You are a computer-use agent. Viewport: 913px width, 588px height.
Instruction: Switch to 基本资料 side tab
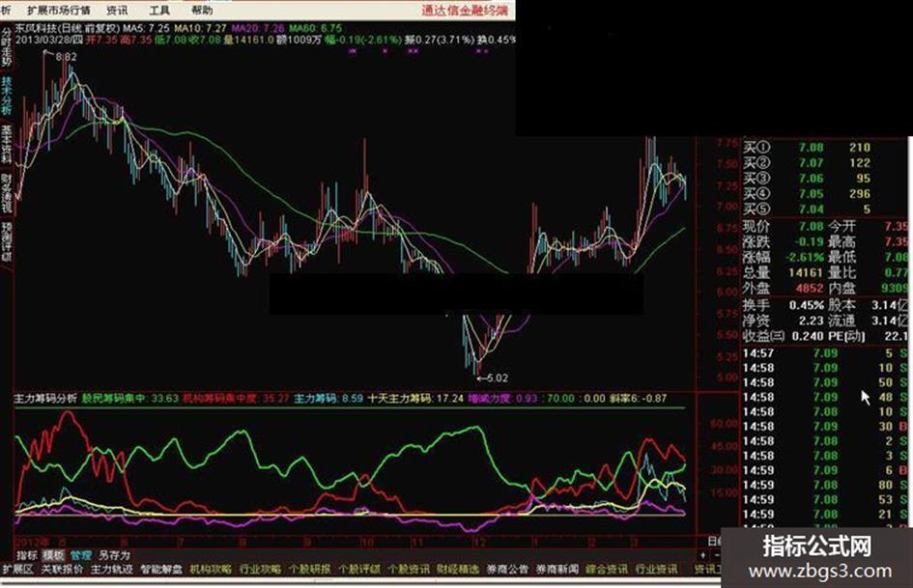click(x=6, y=144)
